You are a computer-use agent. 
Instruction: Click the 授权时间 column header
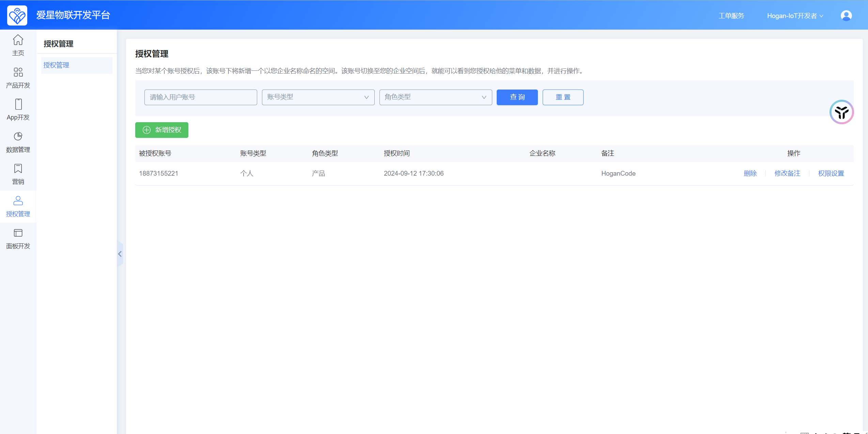click(x=397, y=153)
